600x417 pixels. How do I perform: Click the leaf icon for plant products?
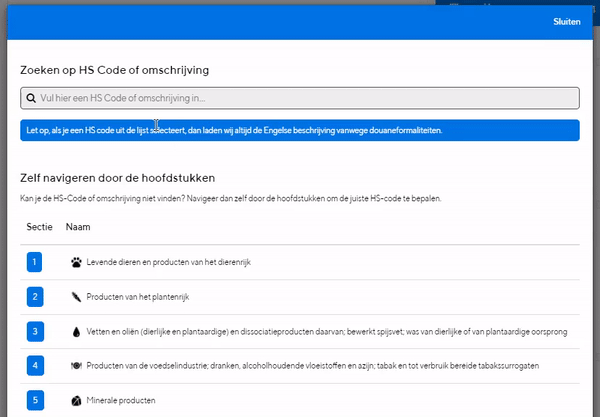[76, 297]
